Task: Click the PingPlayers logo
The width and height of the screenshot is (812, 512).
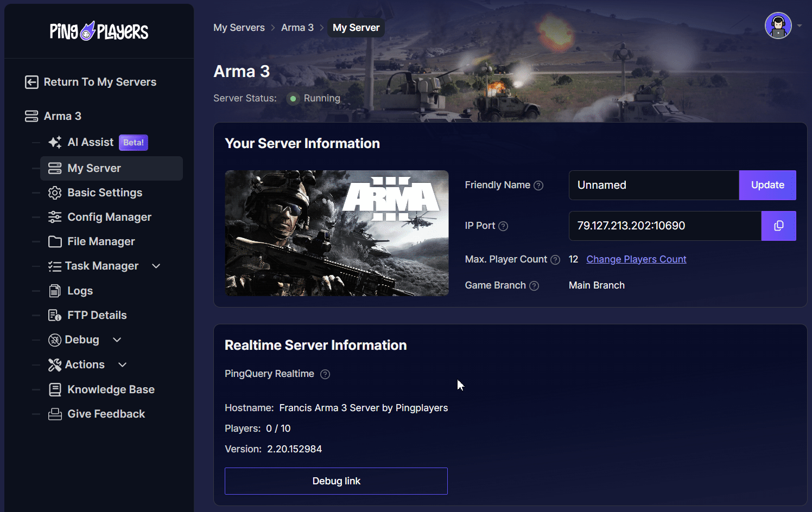Action: tap(99, 31)
